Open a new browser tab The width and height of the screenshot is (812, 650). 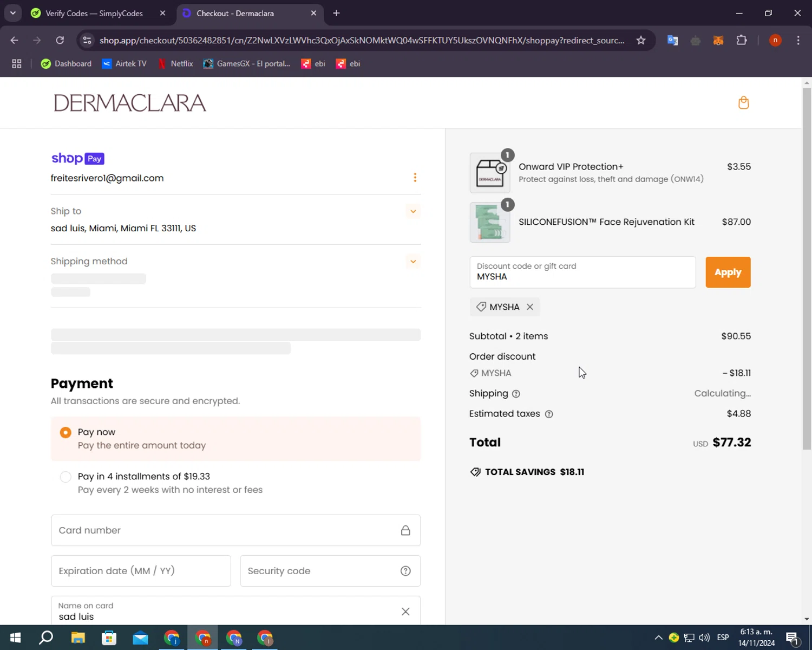pyautogui.click(x=336, y=13)
